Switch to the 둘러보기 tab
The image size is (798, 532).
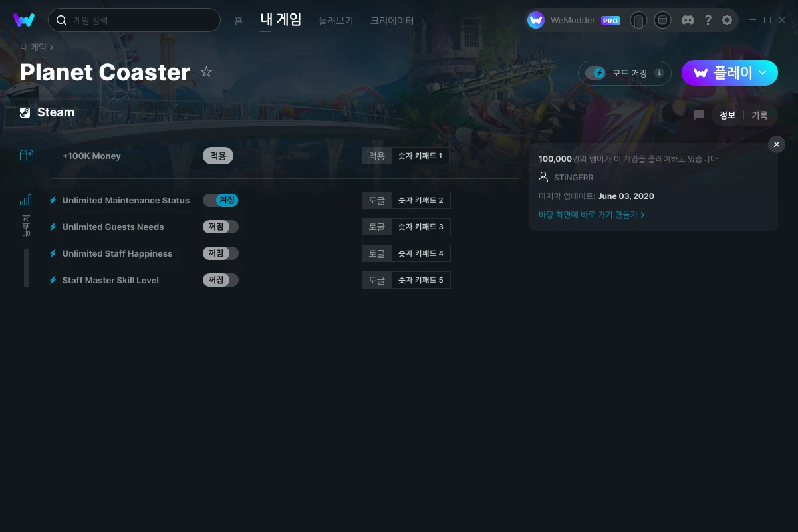click(336, 21)
